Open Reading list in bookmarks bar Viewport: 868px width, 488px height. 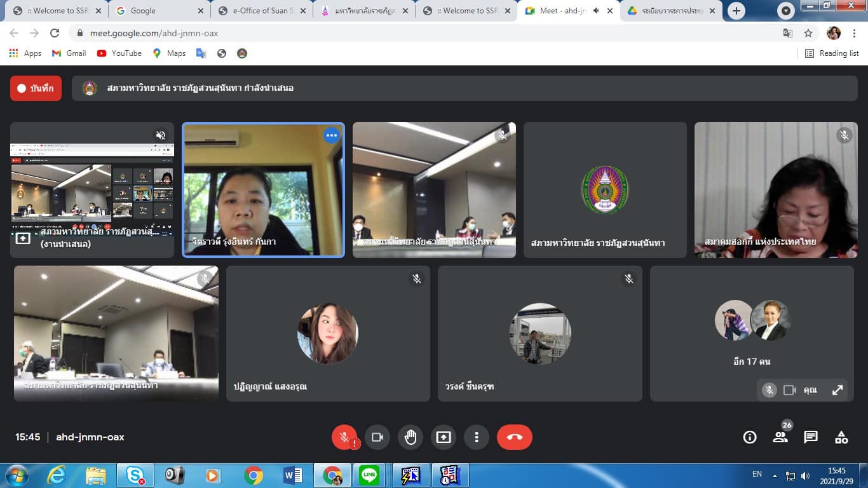pyautogui.click(x=832, y=53)
